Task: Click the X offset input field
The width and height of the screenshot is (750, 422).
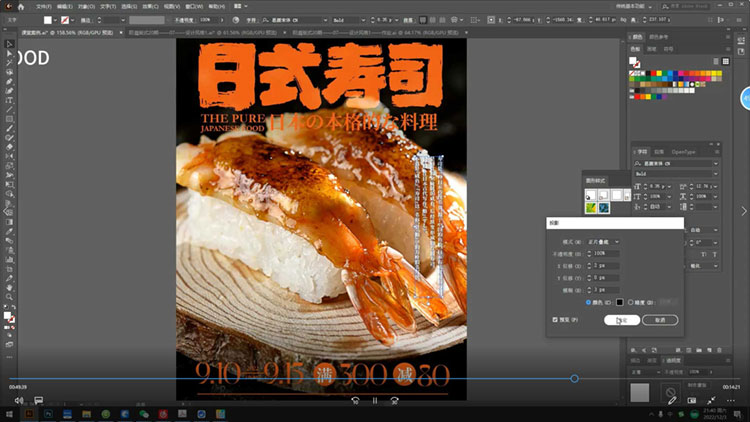Action: pyautogui.click(x=607, y=265)
